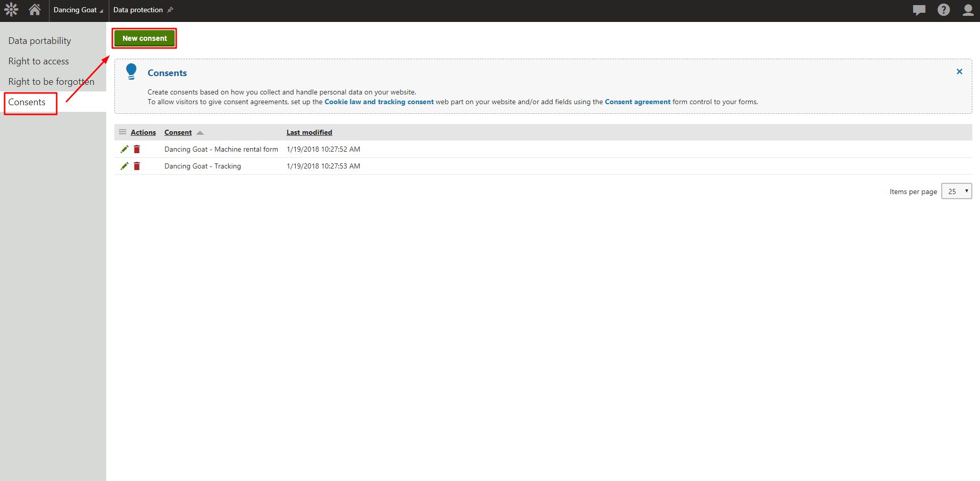Open the user account icon
This screenshot has width=980, height=481.
coord(968,10)
